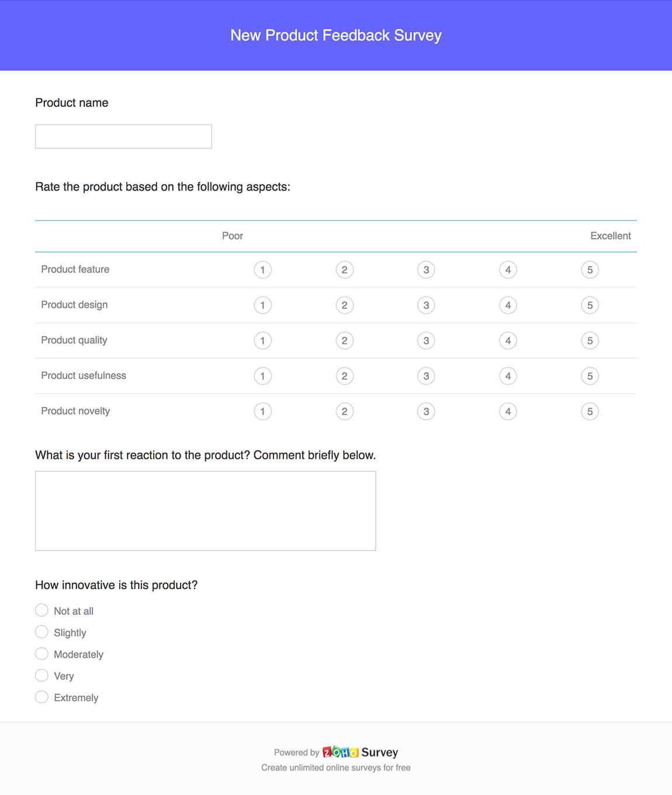The image size is (672, 795).
Task: Click the 'Survey' brand text in footer
Action: point(379,752)
